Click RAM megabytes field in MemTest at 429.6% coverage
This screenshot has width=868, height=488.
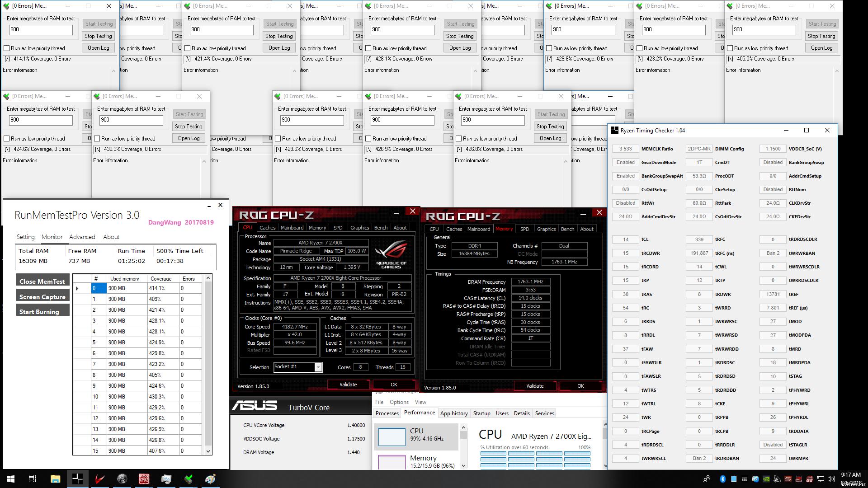pos(312,120)
